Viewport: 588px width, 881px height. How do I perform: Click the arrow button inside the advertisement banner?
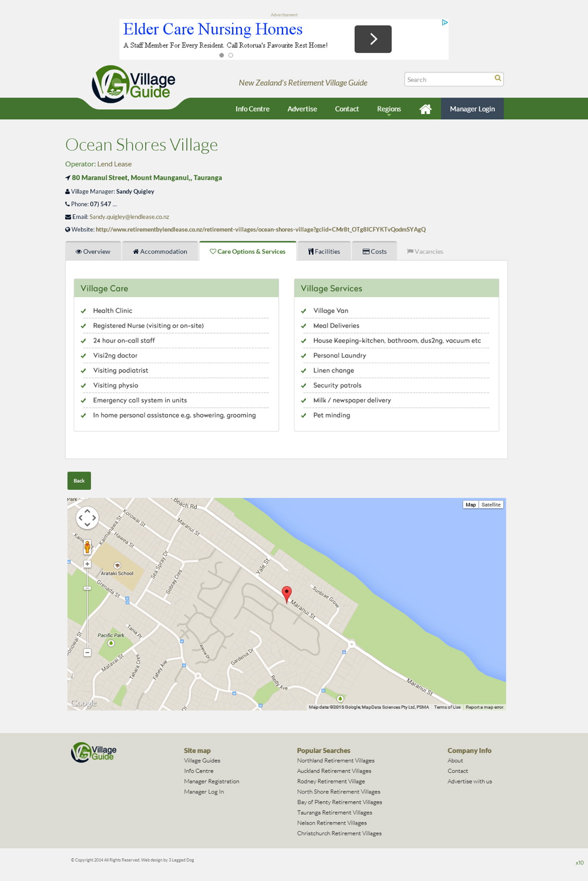click(x=372, y=39)
